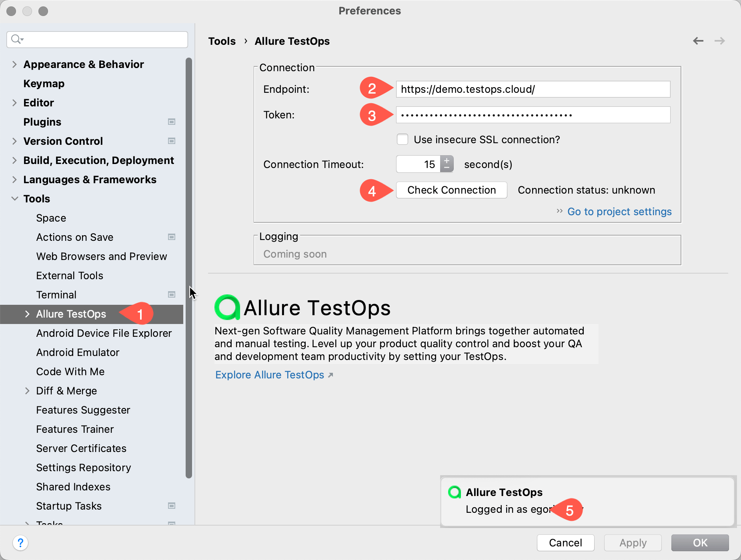
Task: Click the Allure TestOps notification icon
Action: click(x=455, y=492)
